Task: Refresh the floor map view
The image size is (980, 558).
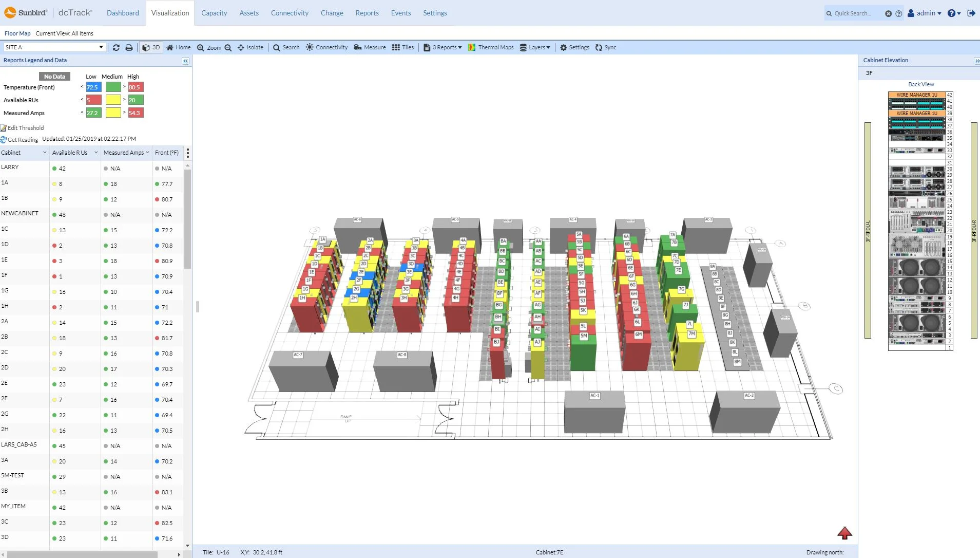Action: pyautogui.click(x=116, y=47)
